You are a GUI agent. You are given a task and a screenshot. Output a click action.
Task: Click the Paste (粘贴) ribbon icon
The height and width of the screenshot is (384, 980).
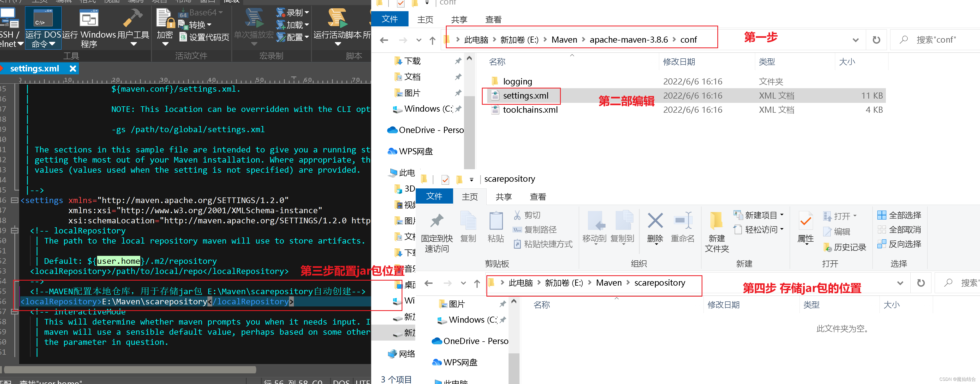point(496,221)
